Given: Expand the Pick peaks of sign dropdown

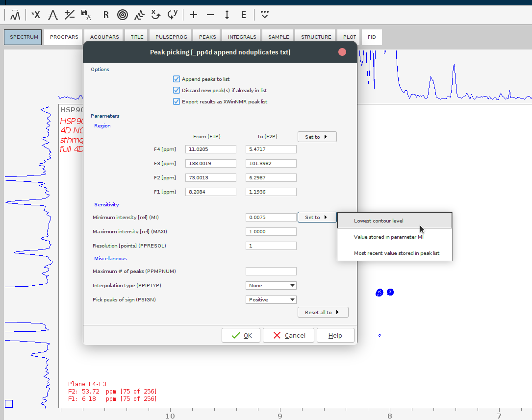Looking at the screenshot, I should (x=271, y=299).
